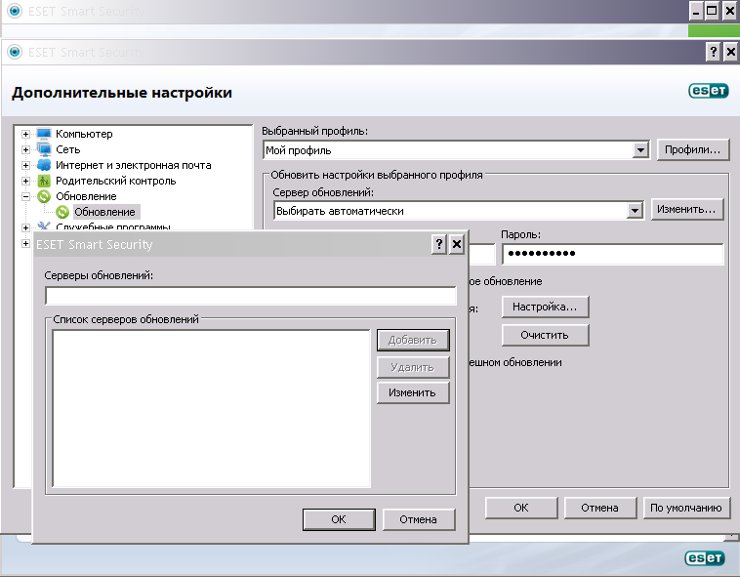Expand the last tree node below Служебные программы
740x577 pixels.
coord(25,243)
